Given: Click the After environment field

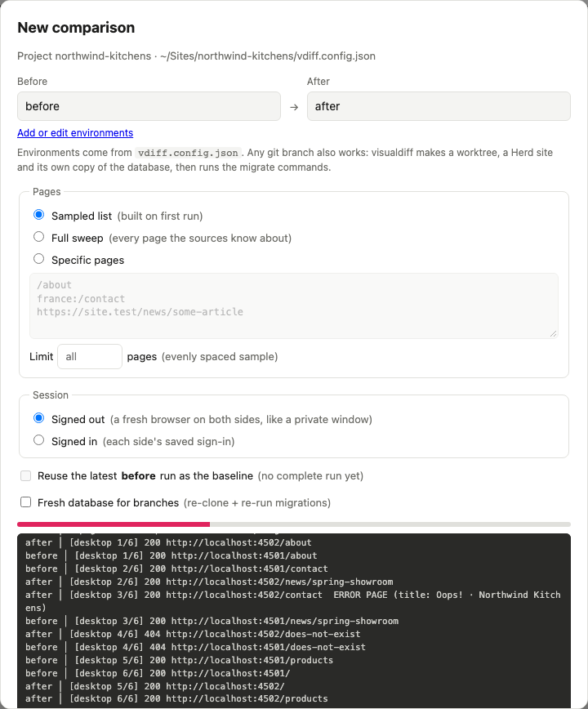Looking at the screenshot, I should pyautogui.click(x=439, y=106).
